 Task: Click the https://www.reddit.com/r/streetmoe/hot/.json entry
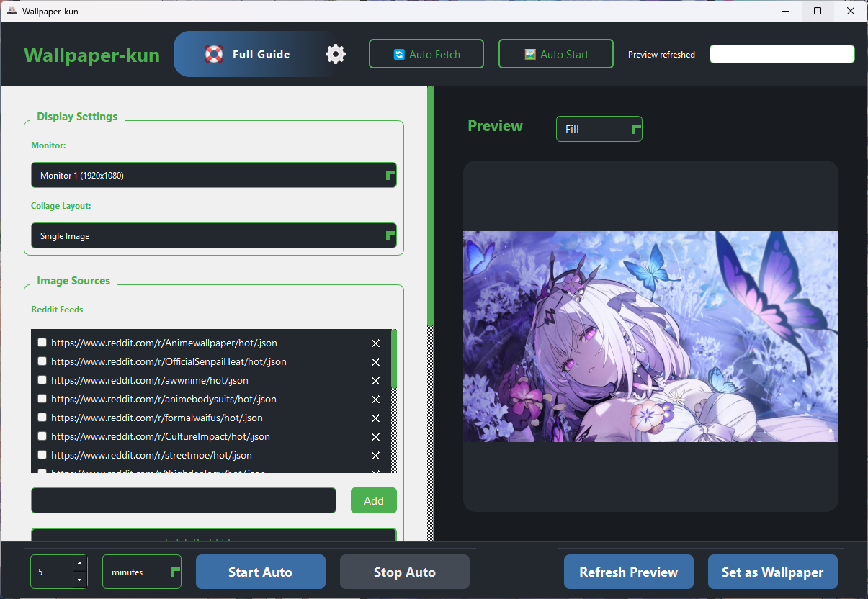151,455
